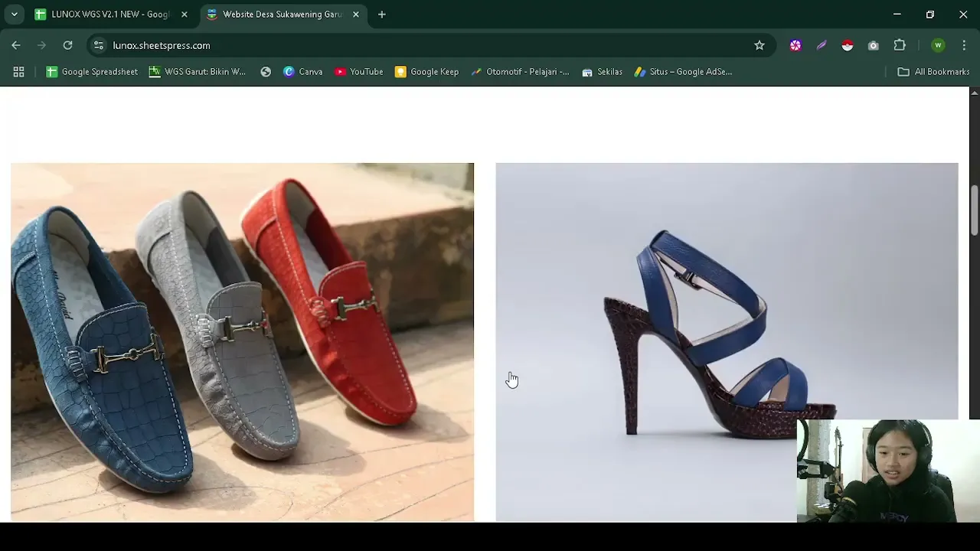Open the globe icon bookmark

point(266,72)
